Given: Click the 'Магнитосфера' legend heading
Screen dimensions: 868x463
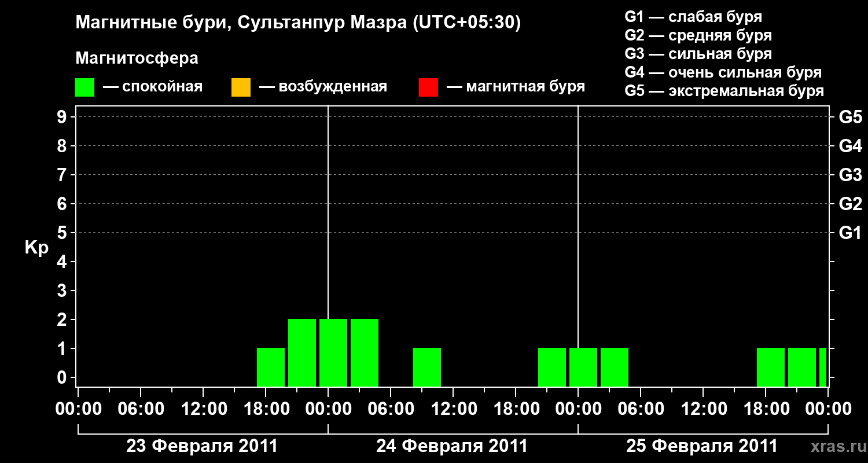Looking at the screenshot, I should click(137, 58).
